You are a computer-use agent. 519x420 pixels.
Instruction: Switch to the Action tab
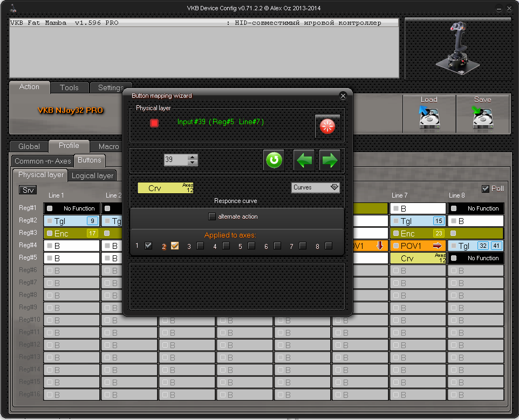coord(29,87)
